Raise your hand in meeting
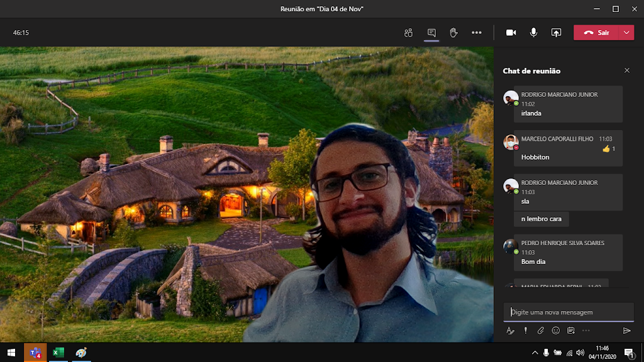 [453, 33]
